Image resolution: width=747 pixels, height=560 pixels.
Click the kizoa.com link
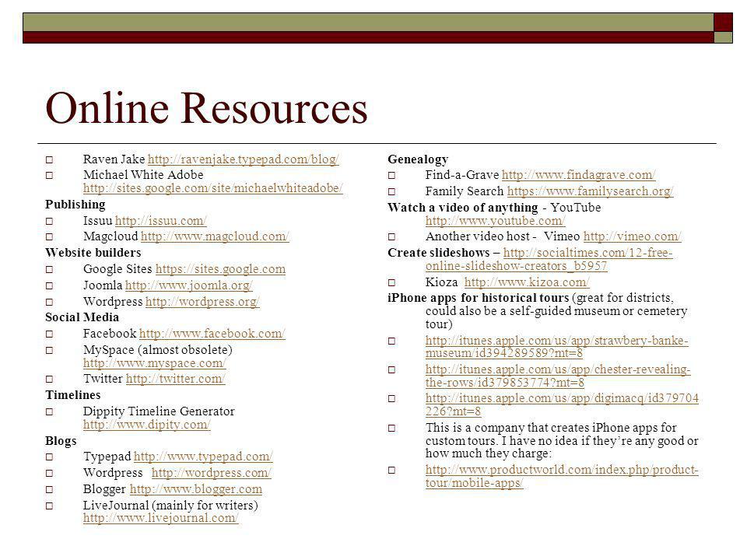pos(527,282)
